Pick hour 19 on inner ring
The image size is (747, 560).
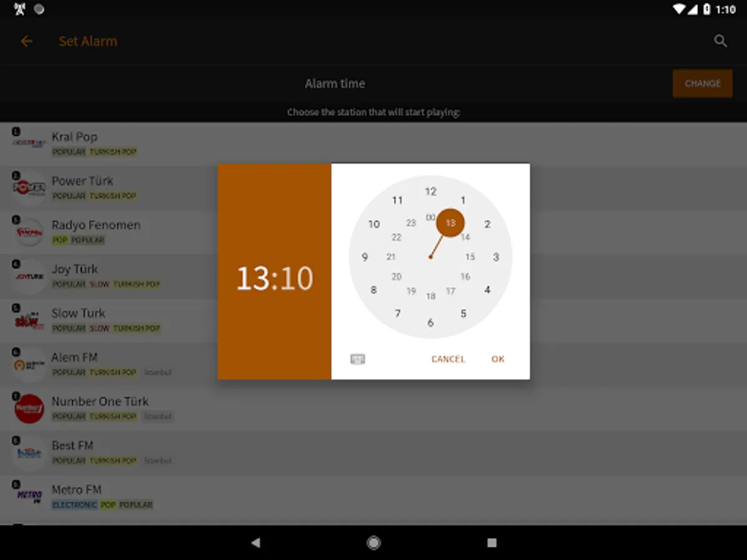tap(411, 291)
